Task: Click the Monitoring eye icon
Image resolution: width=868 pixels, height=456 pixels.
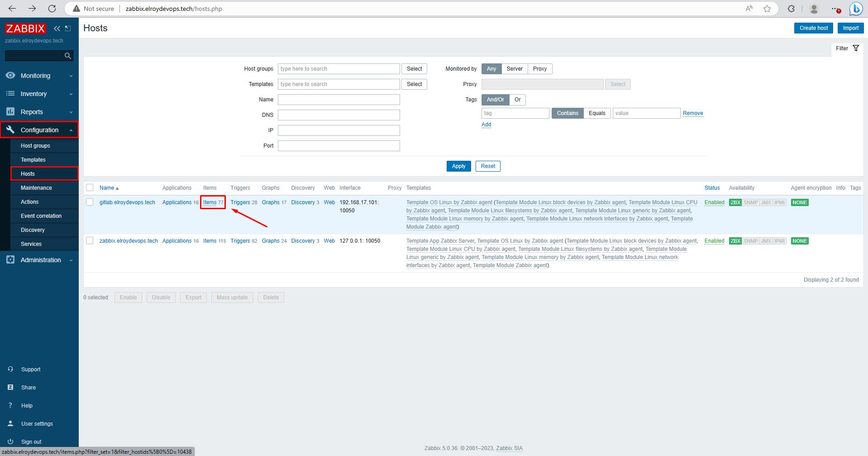Action: (10, 75)
